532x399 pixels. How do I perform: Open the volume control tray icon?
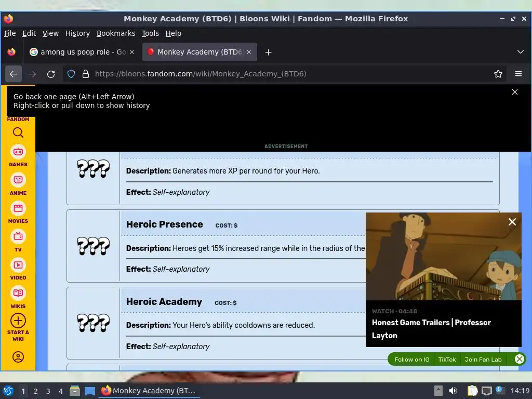(453, 391)
